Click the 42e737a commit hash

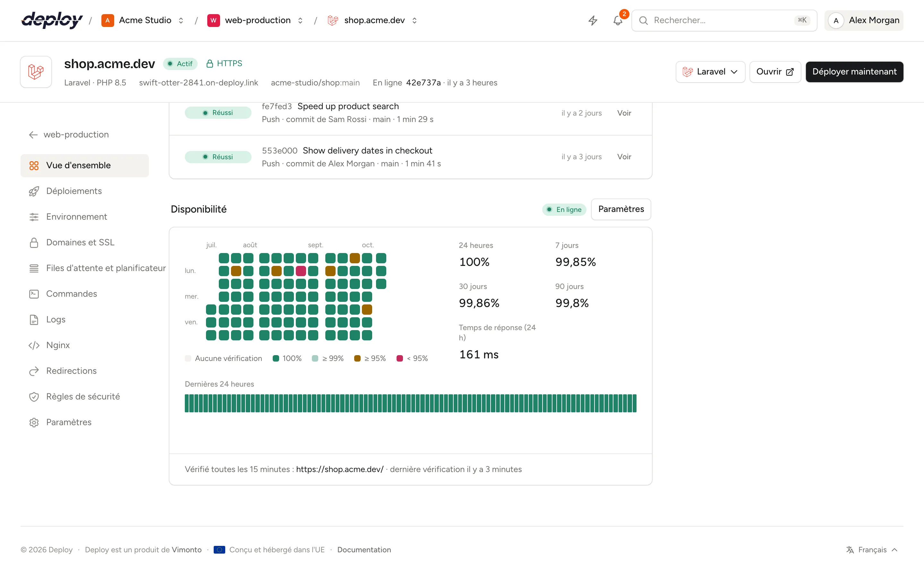423,83
